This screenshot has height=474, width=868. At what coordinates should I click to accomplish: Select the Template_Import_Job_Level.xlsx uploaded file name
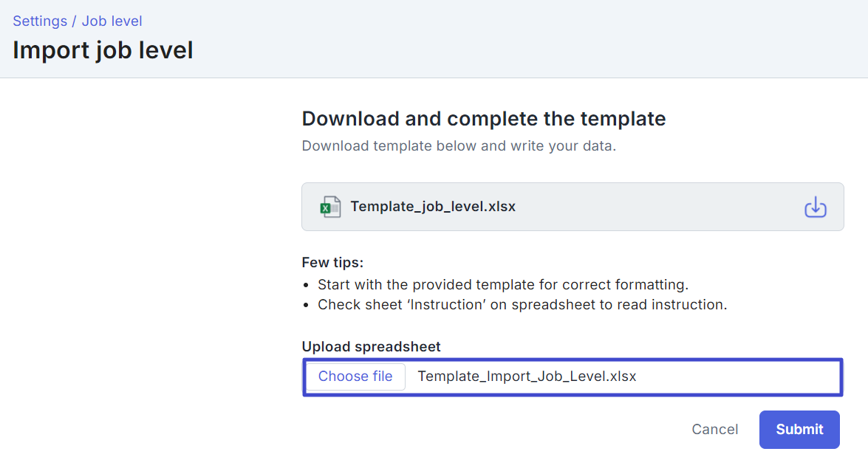[527, 377]
